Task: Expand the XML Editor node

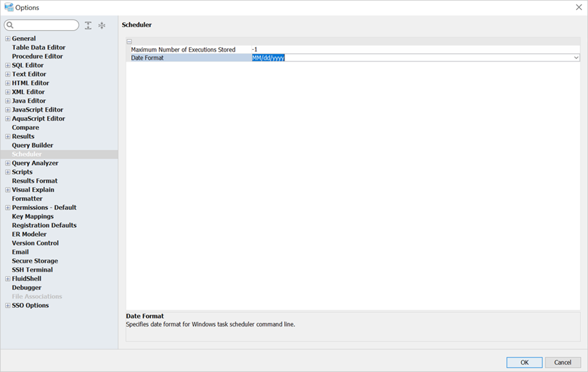Action: coord(8,92)
